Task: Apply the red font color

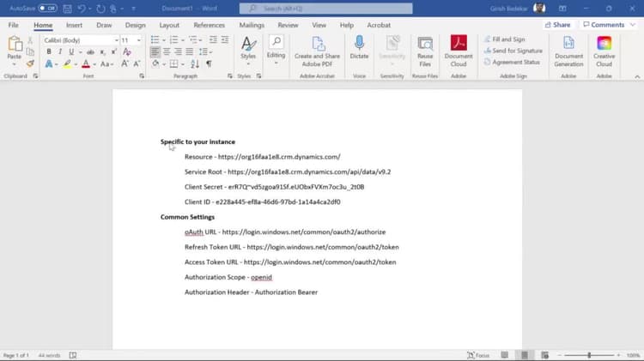Action: pyautogui.click(x=86, y=63)
